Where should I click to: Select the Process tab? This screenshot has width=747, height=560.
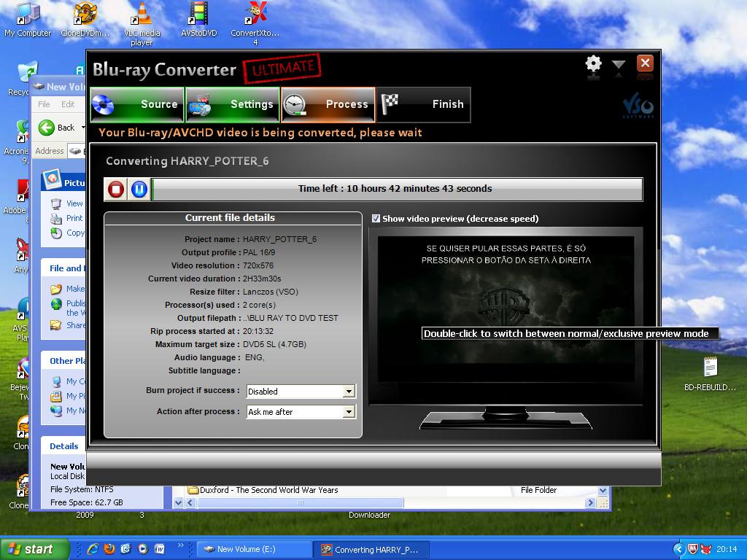click(328, 104)
